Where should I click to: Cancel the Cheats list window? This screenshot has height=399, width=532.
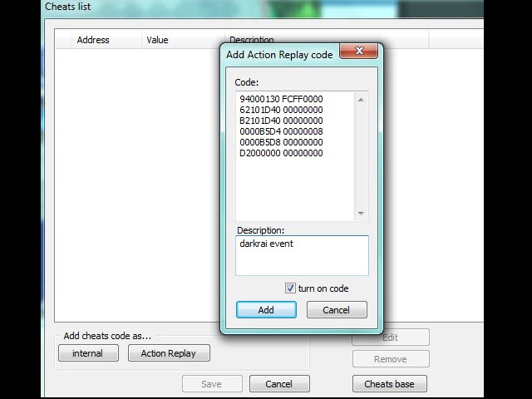click(279, 384)
